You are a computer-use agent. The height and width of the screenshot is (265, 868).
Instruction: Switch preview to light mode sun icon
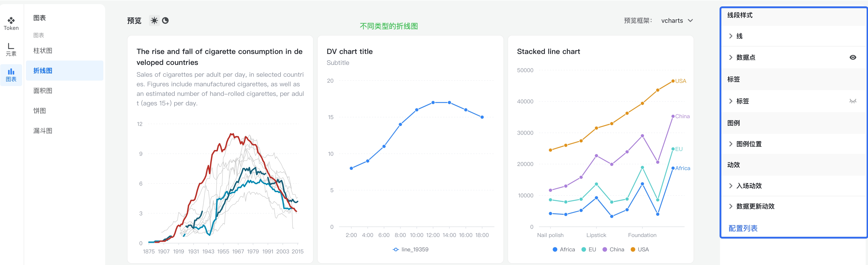(x=154, y=20)
